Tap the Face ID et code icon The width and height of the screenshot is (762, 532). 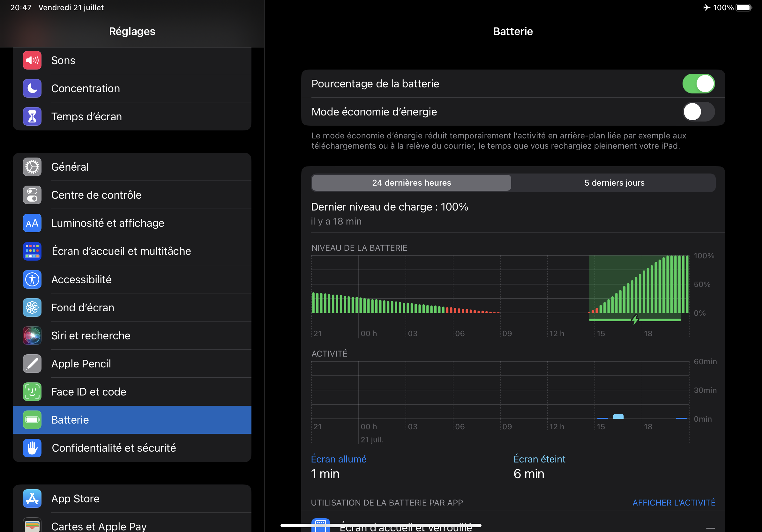(x=32, y=392)
